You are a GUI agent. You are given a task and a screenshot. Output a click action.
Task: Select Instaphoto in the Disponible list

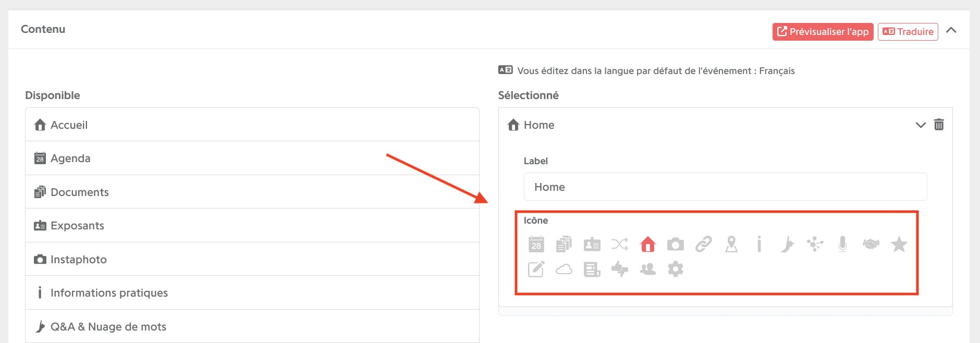point(252,259)
